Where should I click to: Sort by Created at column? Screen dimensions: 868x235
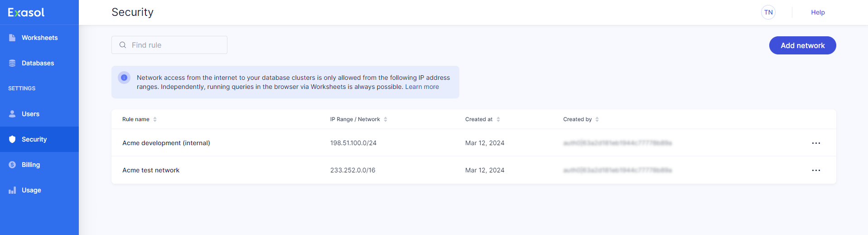[x=498, y=119]
